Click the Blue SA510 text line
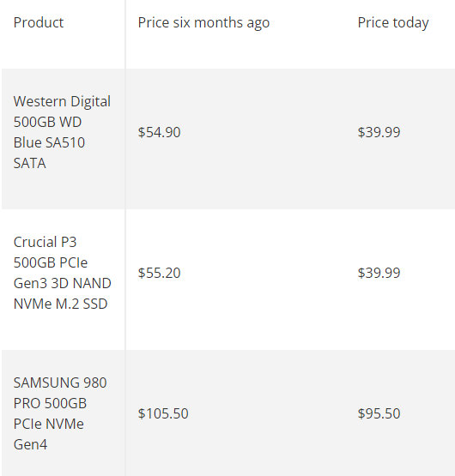The width and height of the screenshot is (455, 476). pos(49,142)
